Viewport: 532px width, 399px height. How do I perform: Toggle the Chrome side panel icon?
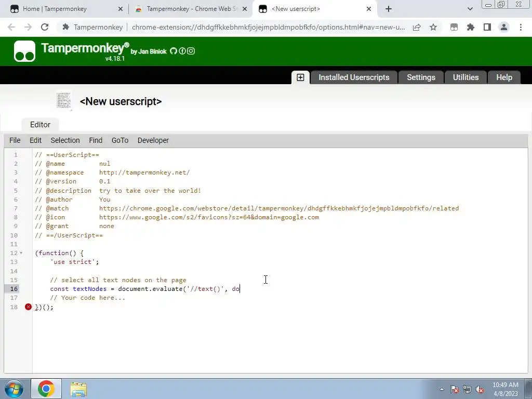point(487,27)
